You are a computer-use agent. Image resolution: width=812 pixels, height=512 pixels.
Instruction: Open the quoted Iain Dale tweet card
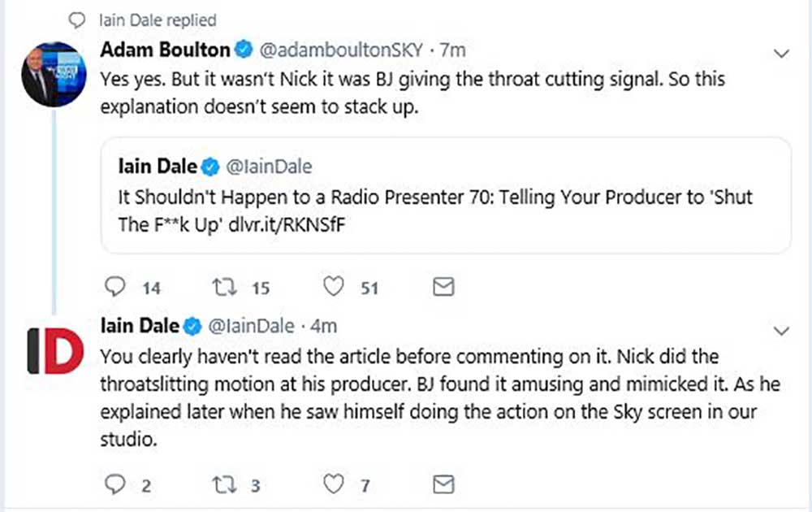pos(445,195)
